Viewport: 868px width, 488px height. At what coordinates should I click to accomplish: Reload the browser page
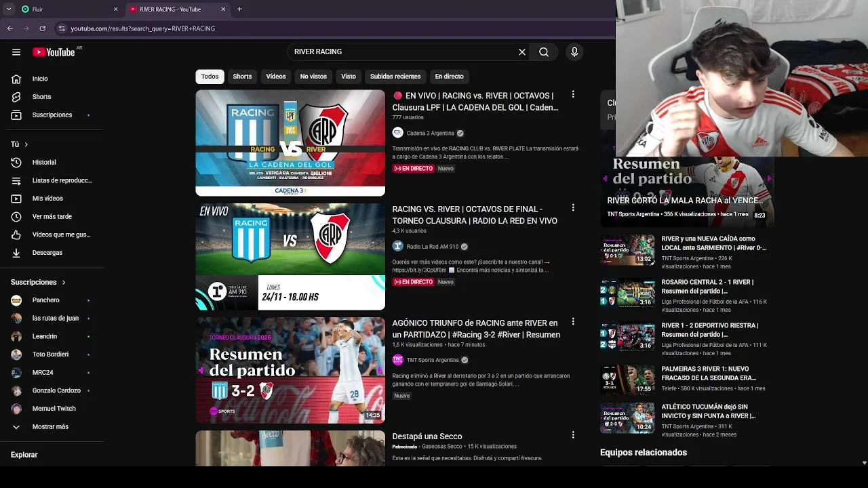[x=43, y=28]
